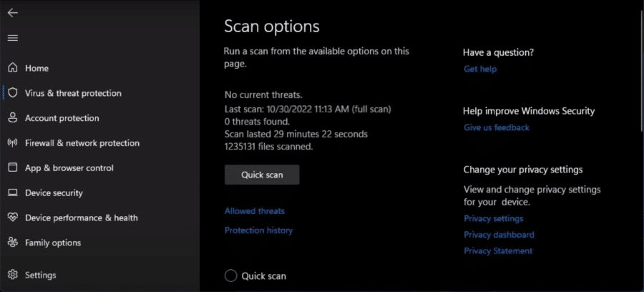
Task: Start scan with Quick scan button
Action: pos(262,175)
